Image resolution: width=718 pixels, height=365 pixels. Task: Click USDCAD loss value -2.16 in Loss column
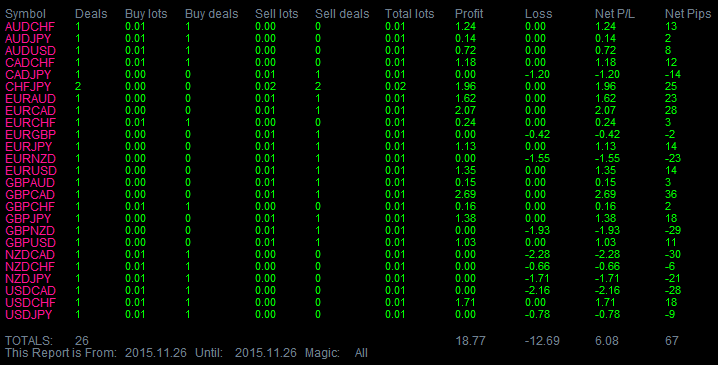[538, 290]
